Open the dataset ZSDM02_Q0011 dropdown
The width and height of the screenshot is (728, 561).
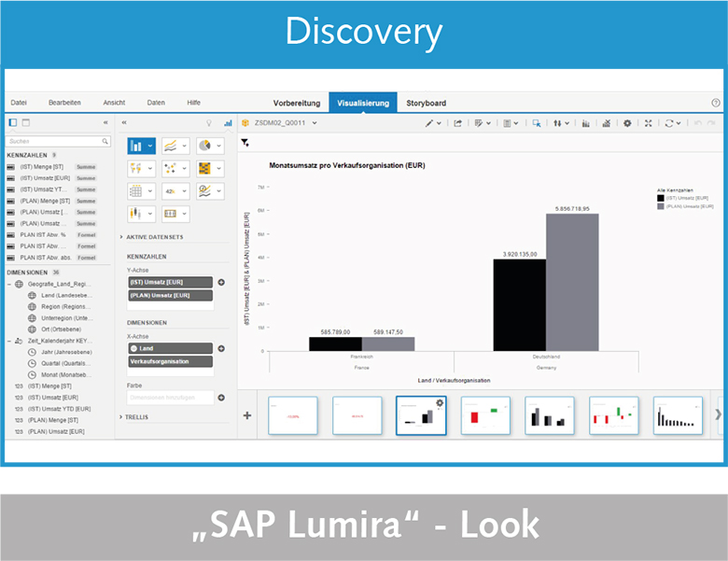(315, 123)
